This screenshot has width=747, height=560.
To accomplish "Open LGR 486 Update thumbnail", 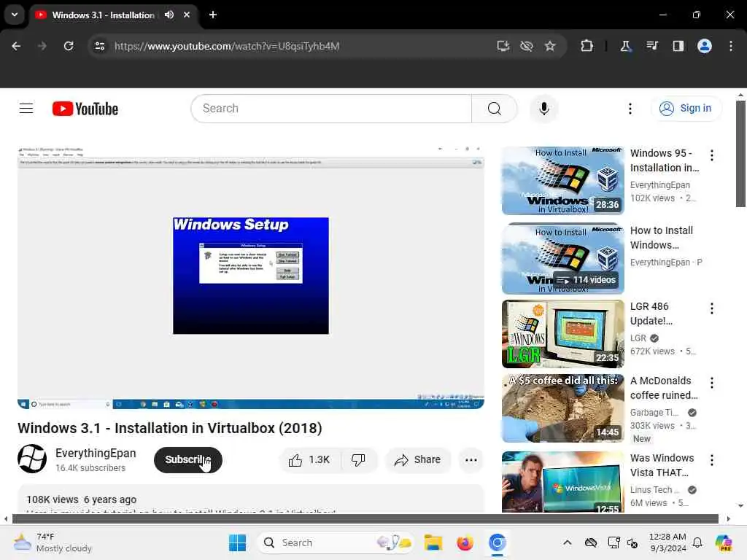I will click(563, 334).
